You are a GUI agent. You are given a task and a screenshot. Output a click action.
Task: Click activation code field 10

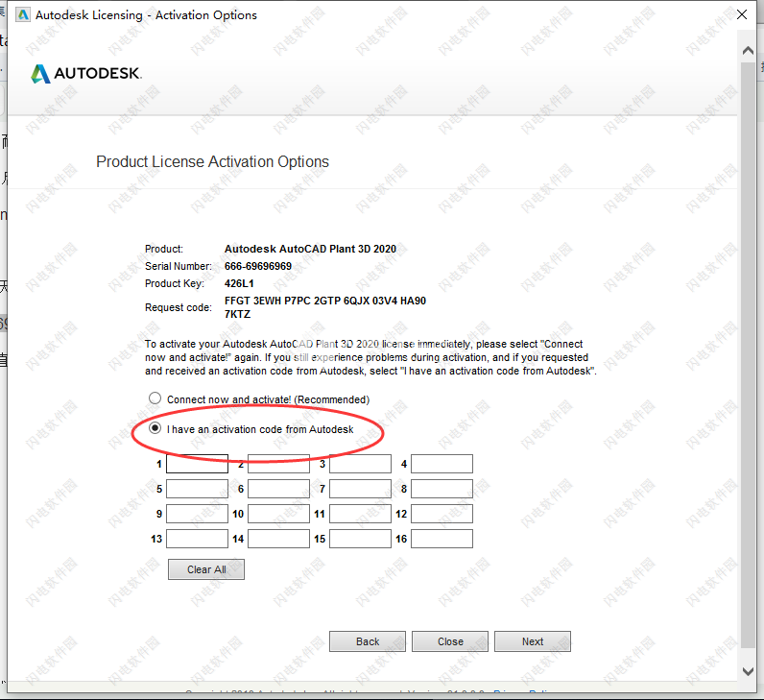278,514
